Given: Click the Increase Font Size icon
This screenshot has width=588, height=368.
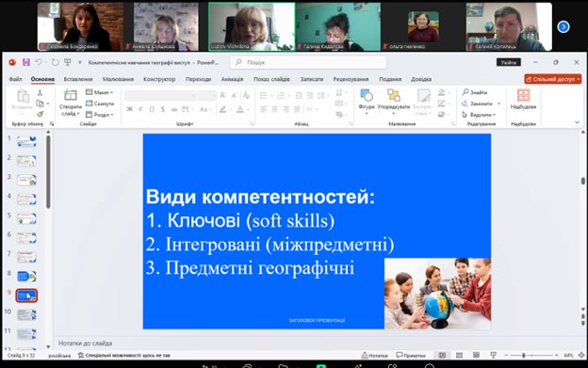Looking at the screenshot, I should tap(223, 95).
